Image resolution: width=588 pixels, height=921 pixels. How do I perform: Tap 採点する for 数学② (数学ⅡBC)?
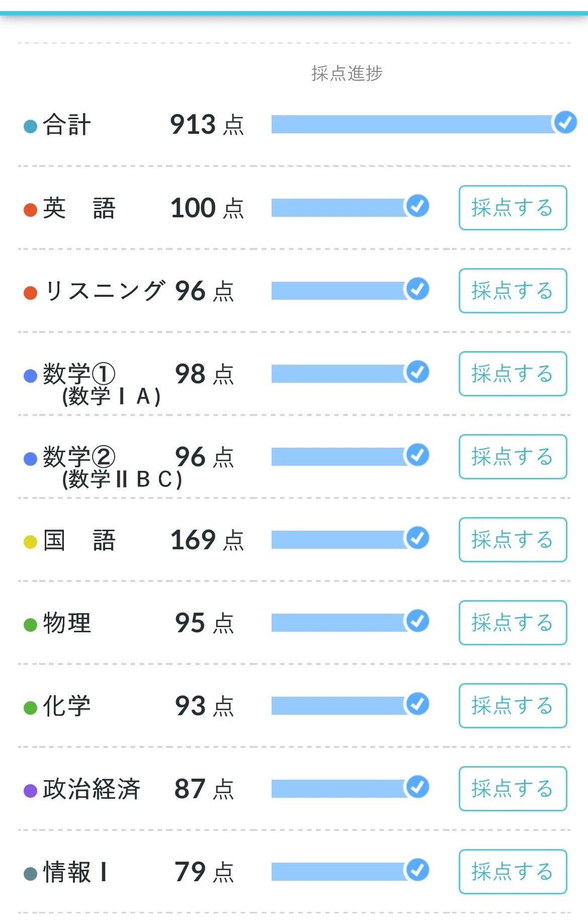point(513,457)
